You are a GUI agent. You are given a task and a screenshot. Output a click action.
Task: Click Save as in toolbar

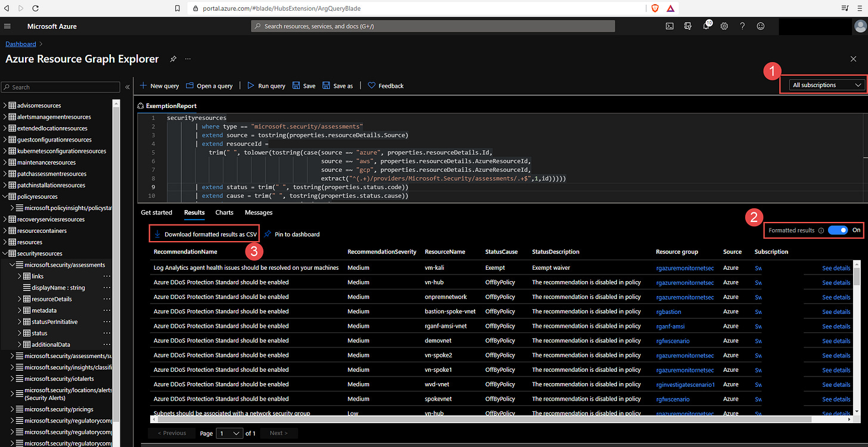pos(337,86)
